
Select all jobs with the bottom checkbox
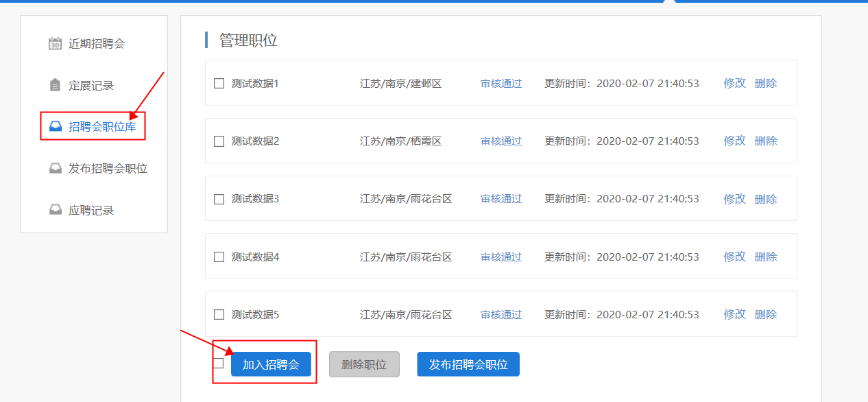[x=219, y=362]
